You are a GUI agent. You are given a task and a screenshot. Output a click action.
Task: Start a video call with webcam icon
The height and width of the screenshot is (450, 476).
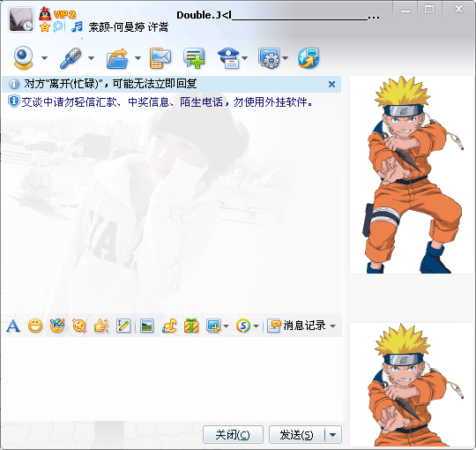click(24, 57)
